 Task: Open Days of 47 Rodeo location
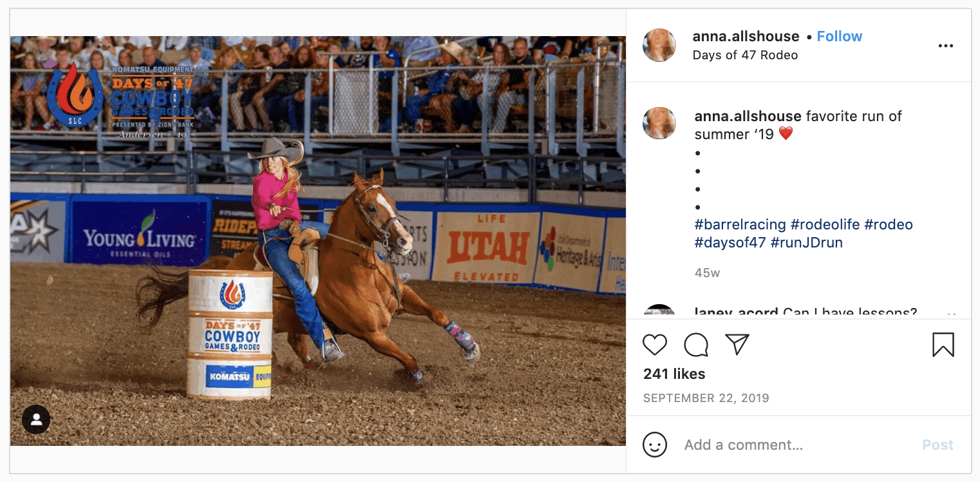click(x=745, y=55)
